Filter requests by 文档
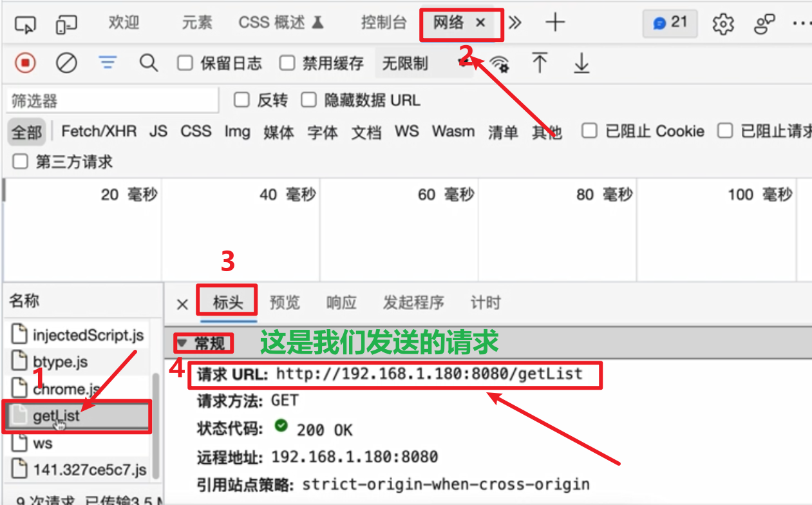The width and height of the screenshot is (812, 505). 366,132
